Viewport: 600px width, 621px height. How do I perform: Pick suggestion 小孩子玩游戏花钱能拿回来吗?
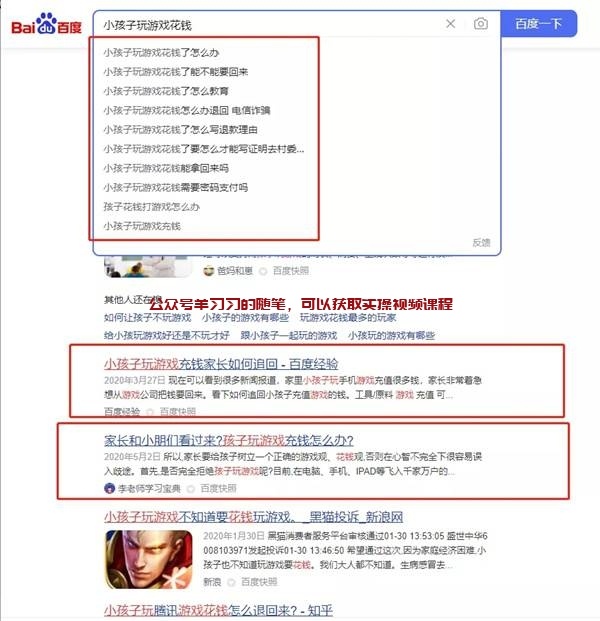[166, 168]
